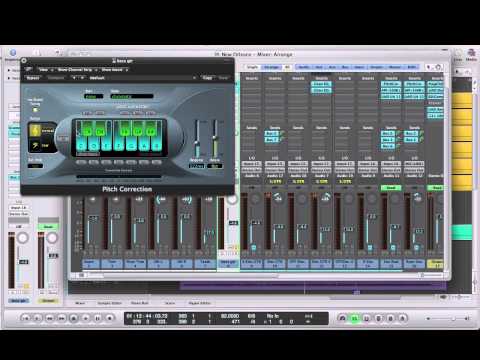This screenshot has width=480, height=360.
Task: Click the link icon in plugin header
Action: click(x=29, y=69)
